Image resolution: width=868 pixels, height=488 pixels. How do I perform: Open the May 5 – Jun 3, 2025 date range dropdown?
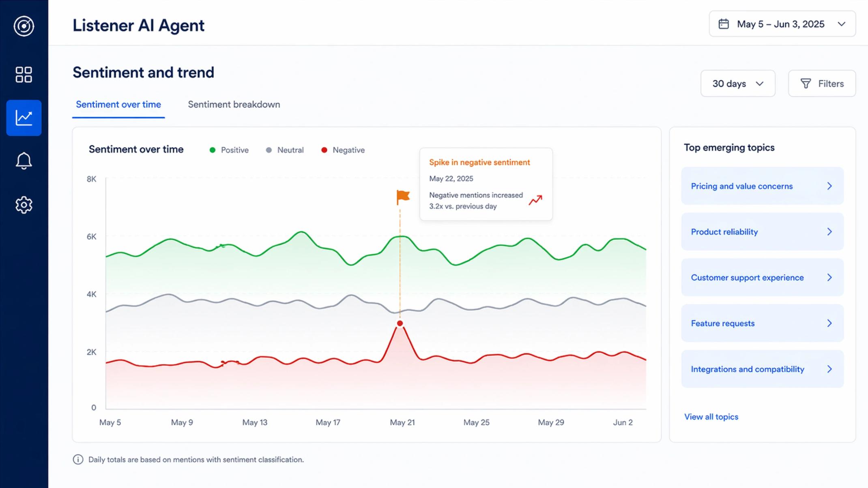(782, 24)
